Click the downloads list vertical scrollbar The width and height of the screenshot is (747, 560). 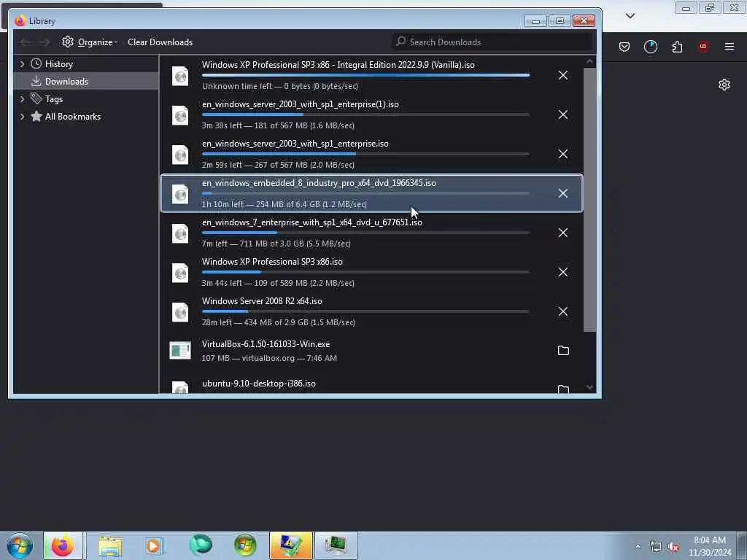(x=589, y=200)
